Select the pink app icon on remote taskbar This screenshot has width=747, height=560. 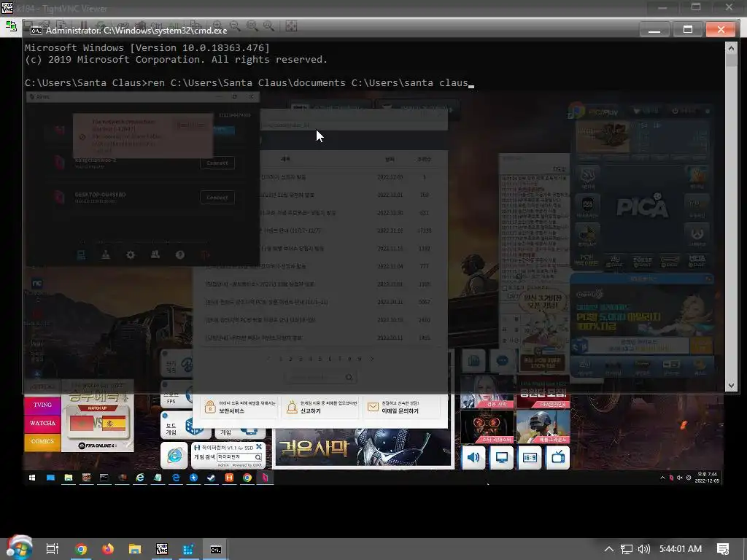(x=265, y=478)
